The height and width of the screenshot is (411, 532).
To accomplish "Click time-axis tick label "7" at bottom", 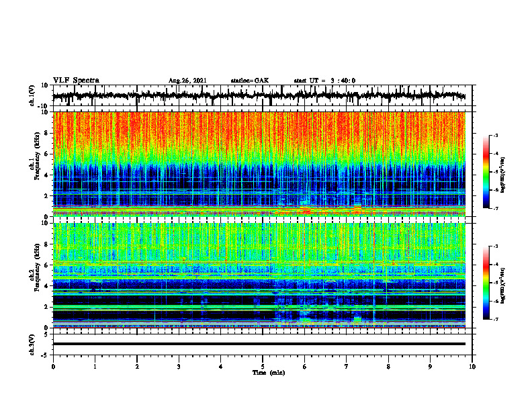I will tap(347, 367).
